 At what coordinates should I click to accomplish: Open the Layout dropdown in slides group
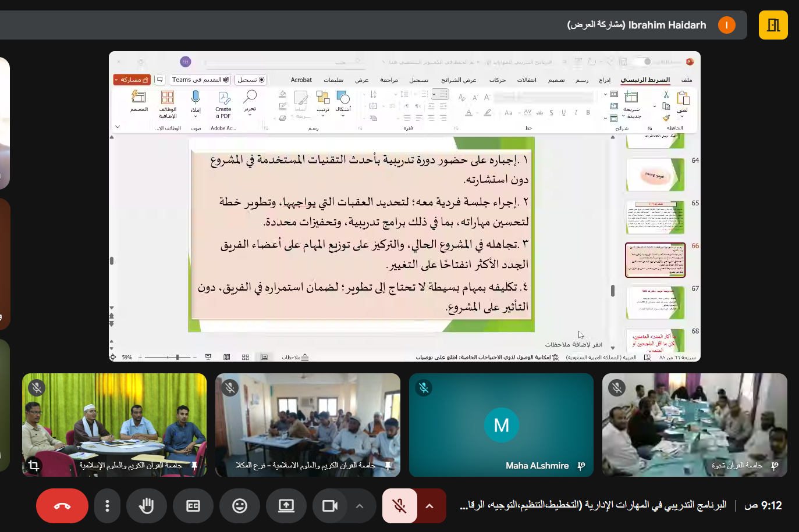point(611,94)
